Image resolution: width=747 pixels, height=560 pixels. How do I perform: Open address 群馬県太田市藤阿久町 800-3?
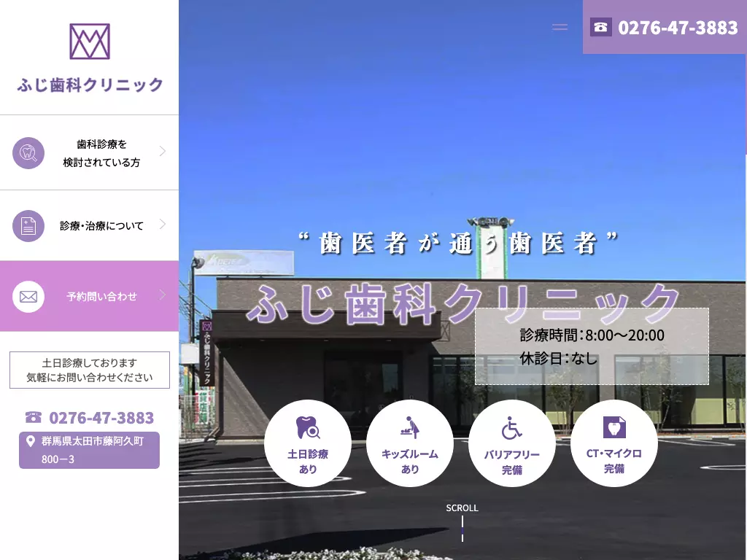coord(89,450)
